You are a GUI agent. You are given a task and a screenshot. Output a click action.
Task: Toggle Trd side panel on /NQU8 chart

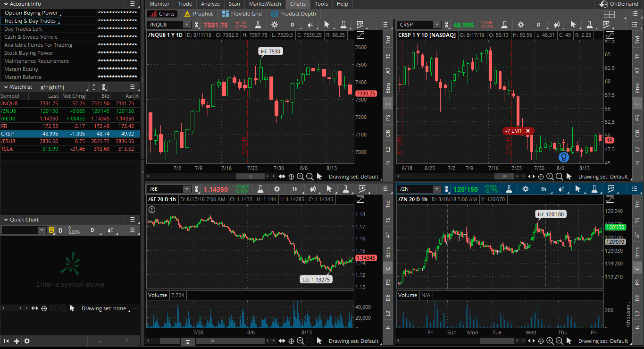point(388,41)
